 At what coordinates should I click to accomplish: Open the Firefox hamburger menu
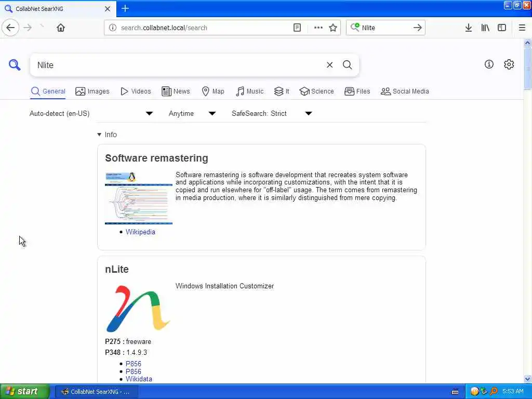(522, 28)
